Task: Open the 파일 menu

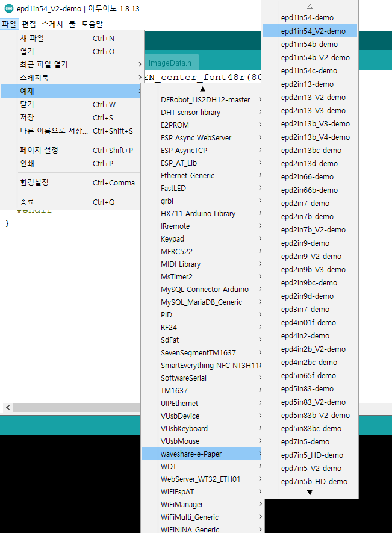Action: click(x=9, y=24)
